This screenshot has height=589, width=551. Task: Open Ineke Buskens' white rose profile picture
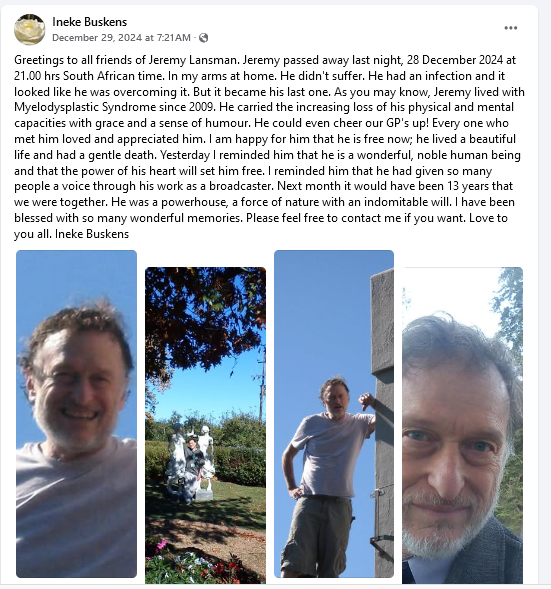[30, 29]
